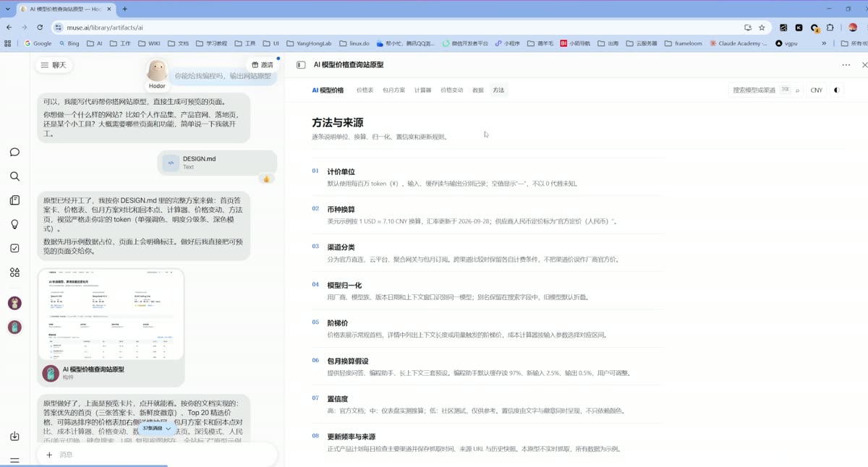Open the 学习教程 bookmarks folder
This screenshot has width=868, height=467.
pyautogui.click(x=210, y=43)
